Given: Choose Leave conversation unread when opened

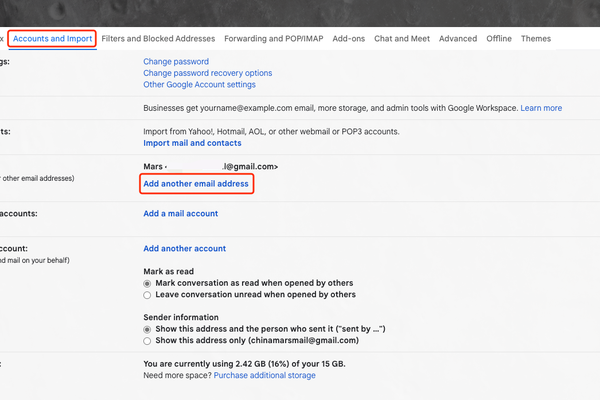Looking at the screenshot, I should pyautogui.click(x=148, y=295).
